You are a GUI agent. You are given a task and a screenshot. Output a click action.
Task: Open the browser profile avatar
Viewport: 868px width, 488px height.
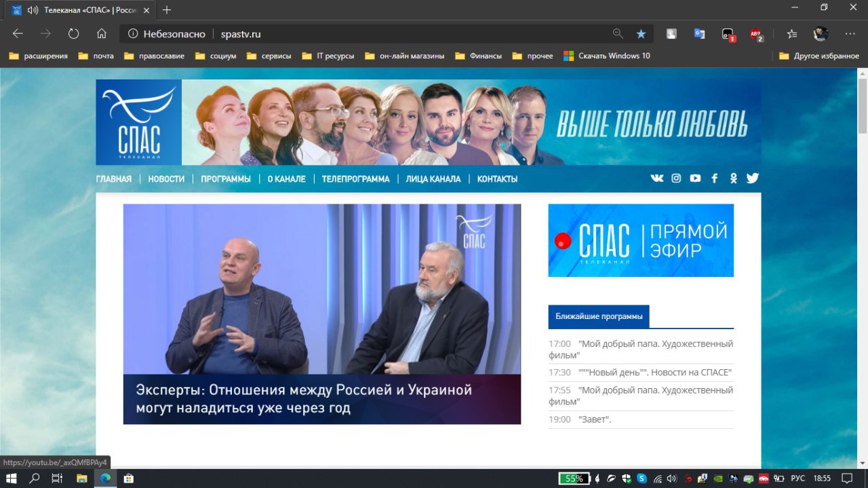click(821, 34)
